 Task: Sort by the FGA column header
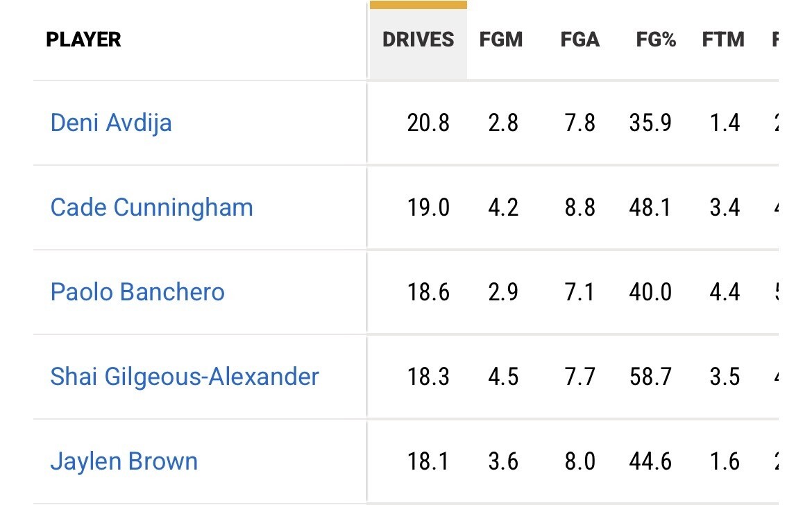coord(580,40)
